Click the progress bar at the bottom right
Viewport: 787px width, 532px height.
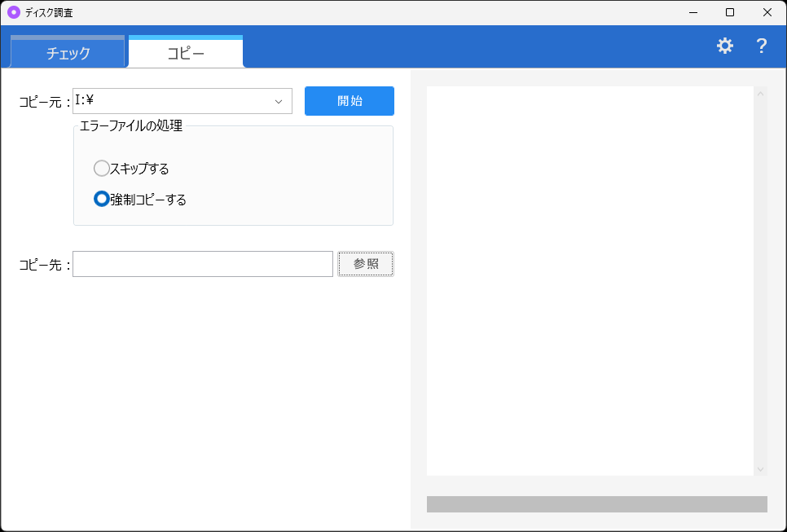tap(596, 503)
